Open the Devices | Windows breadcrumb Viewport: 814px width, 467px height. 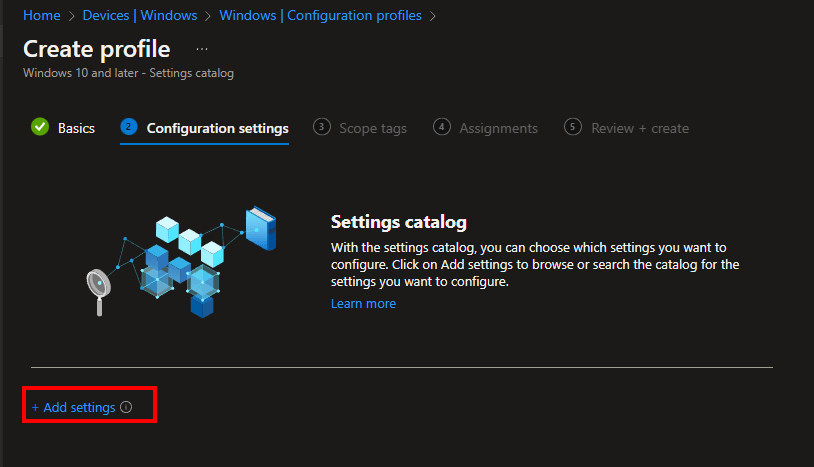[140, 16]
